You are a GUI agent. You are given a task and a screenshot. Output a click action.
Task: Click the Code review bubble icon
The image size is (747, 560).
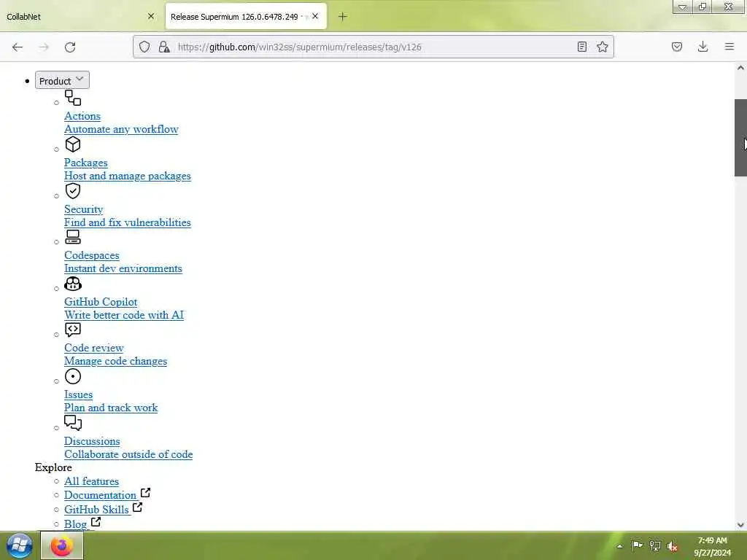tap(73, 330)
